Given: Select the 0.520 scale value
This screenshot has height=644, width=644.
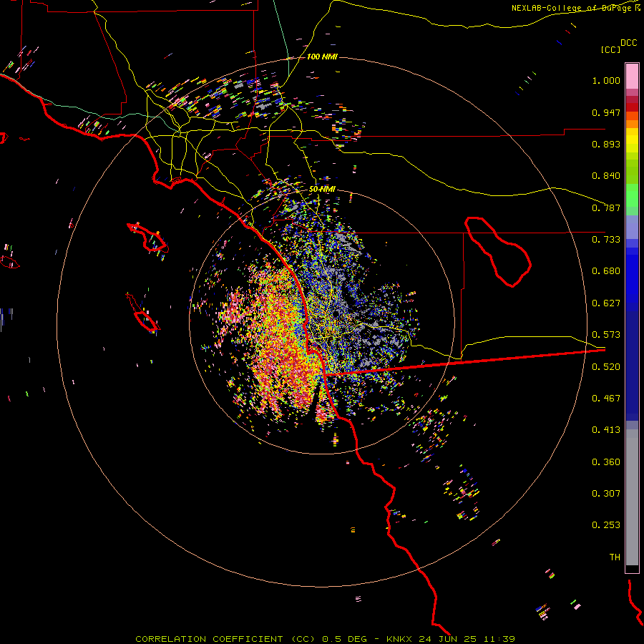Looking at the screenshot, I should pos(606,367).
